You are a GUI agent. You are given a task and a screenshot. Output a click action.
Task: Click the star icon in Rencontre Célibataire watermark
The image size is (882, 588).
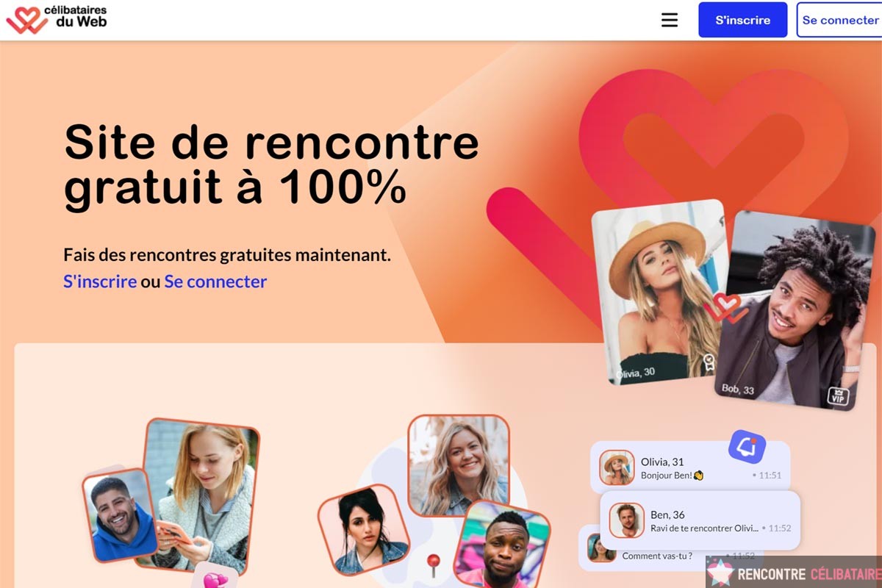pos(720,573)
